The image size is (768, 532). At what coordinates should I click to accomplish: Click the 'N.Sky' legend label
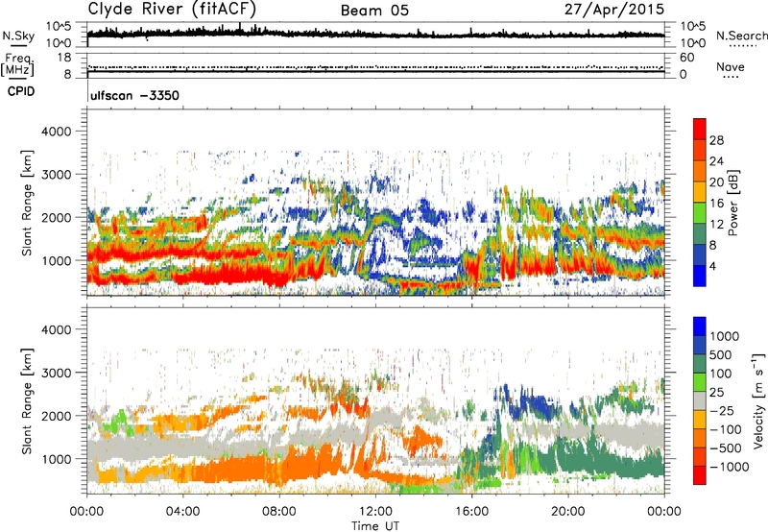click(x=18, y=36)
